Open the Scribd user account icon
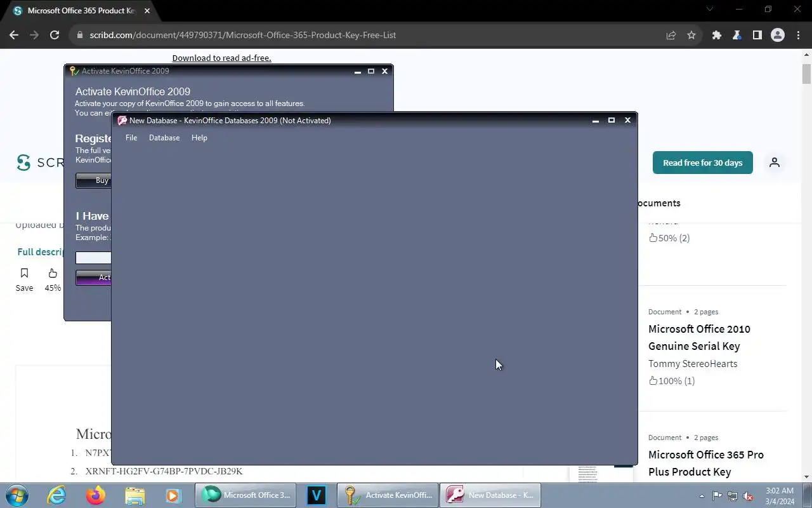 tap(775, 163)
